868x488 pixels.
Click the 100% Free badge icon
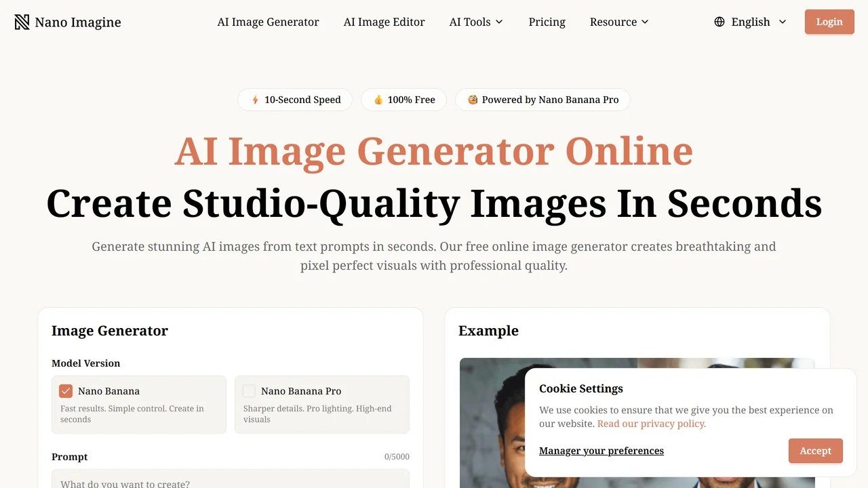(378, 100)
